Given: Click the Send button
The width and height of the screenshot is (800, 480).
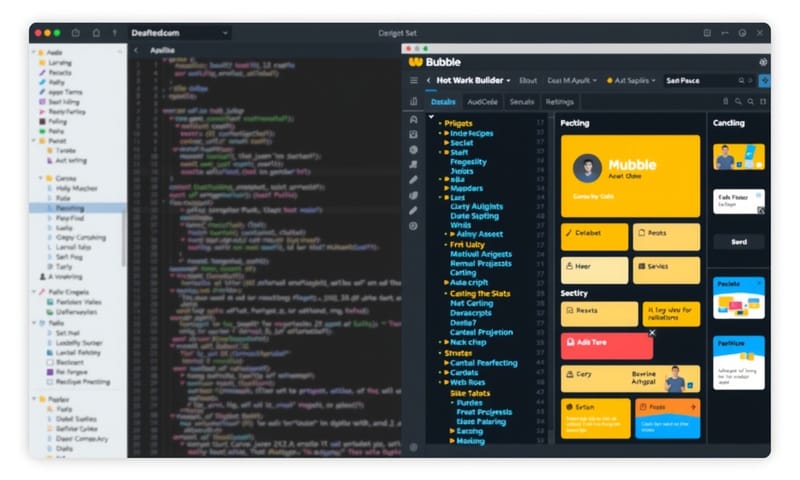Looking at the screenshot, I should click(x=738, y=242).
